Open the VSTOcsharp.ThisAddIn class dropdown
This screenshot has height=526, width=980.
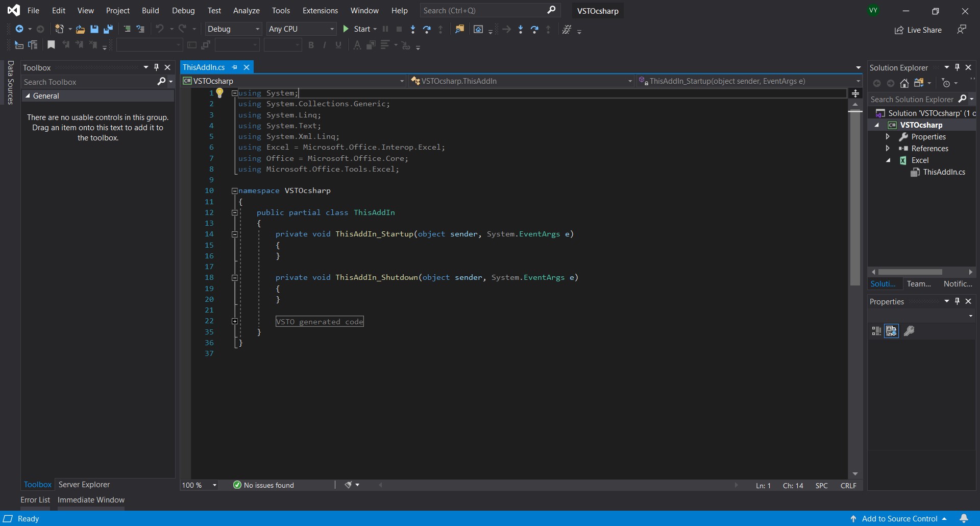pos(521,81)
